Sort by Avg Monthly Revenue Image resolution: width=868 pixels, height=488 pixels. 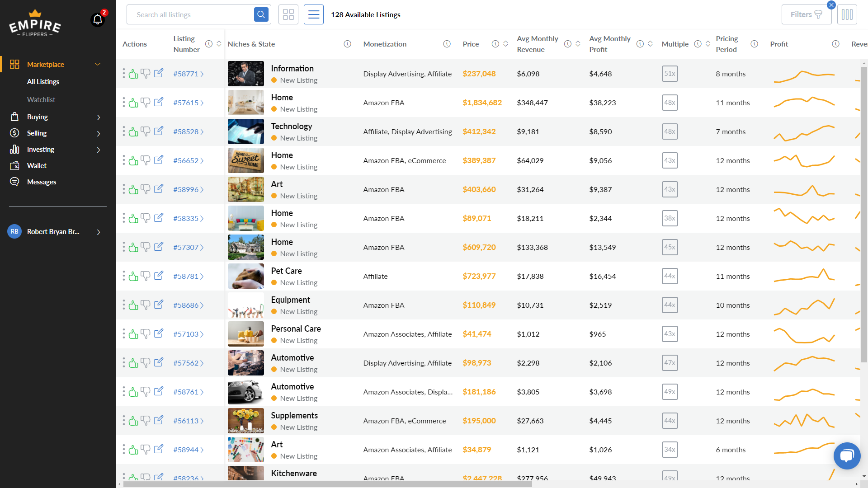click(x=578, y=44)
